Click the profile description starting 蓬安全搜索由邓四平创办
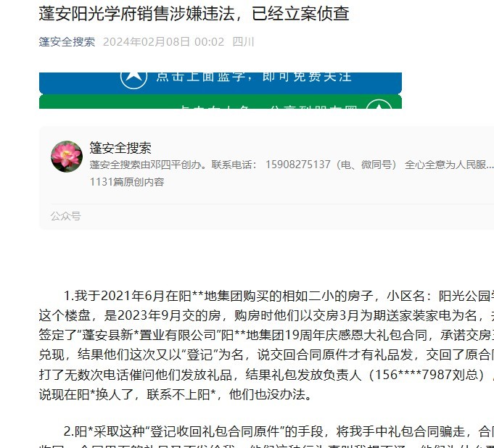The image size is (494, 448). (x=292, y=165)
